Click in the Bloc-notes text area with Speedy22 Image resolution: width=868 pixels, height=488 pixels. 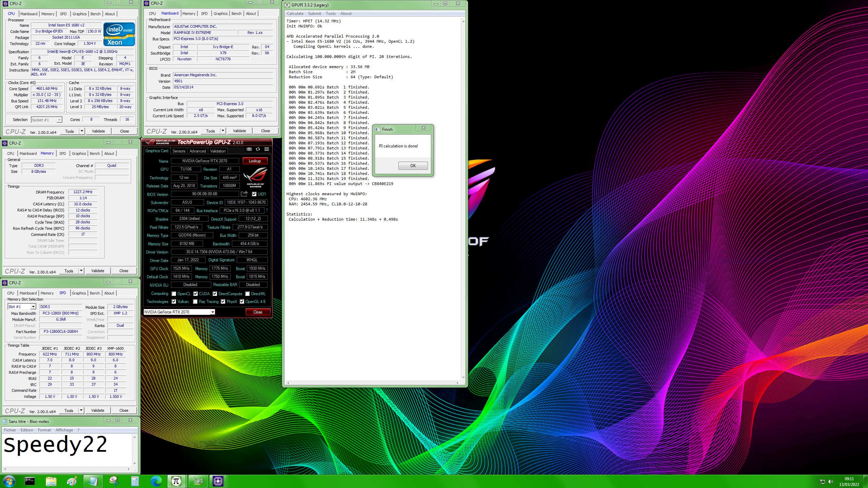point(67,450)
